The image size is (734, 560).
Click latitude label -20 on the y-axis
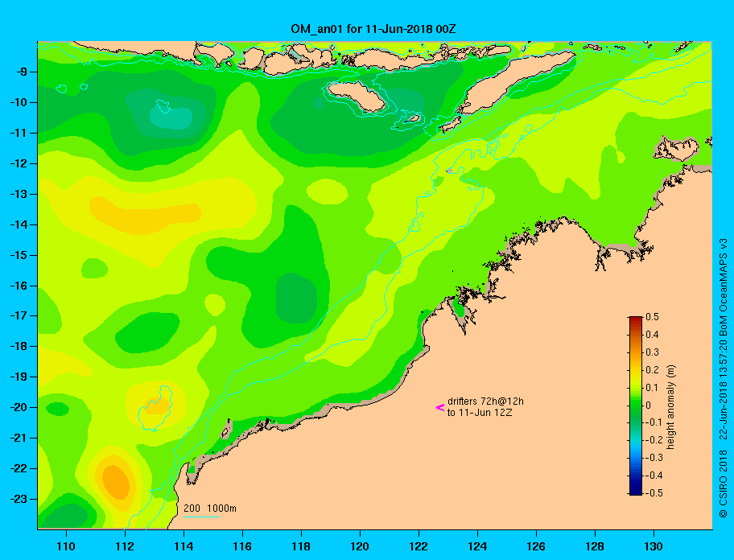point(18,407)
